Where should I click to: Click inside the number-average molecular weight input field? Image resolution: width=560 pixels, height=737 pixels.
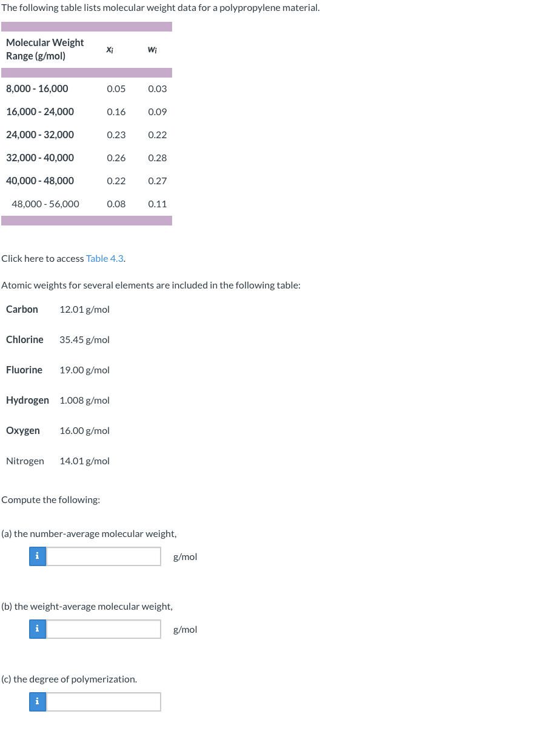click(x=103, y=556)
